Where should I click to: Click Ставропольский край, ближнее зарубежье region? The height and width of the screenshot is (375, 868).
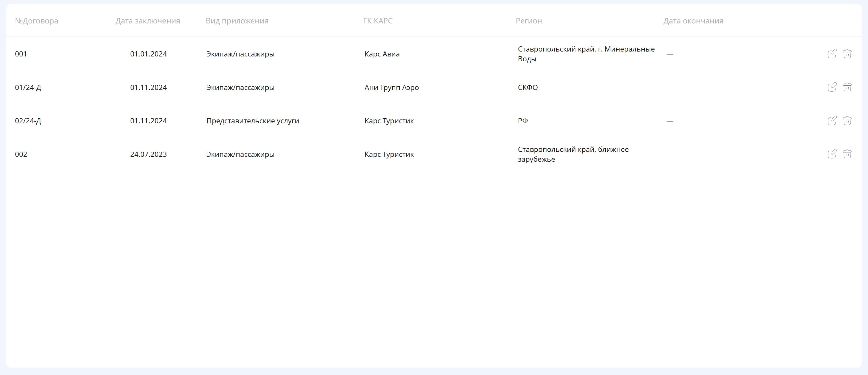[573, 154]
